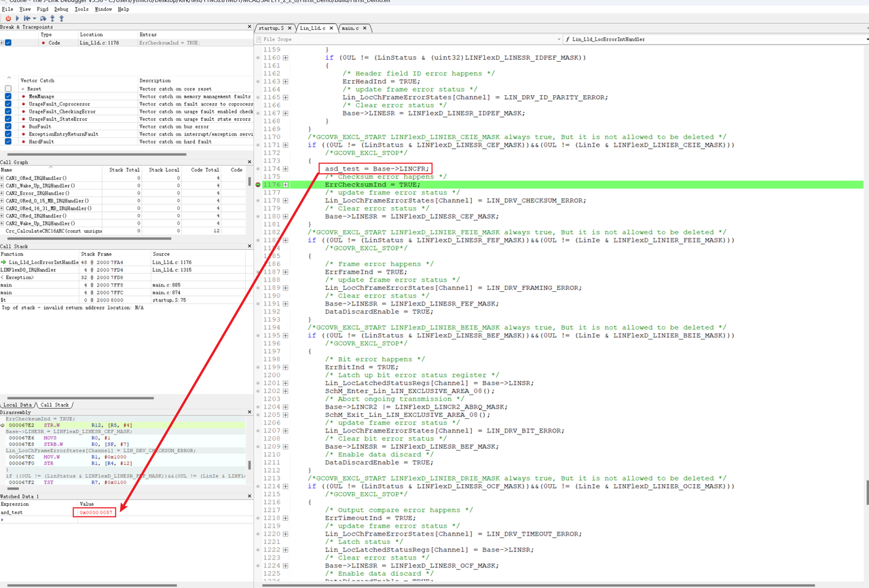Viewport: 869px width, 588px height.
Task: Expand CAN1_Wake_Up_IRQHandler() in Call Graph
Action: pos(2,185)
